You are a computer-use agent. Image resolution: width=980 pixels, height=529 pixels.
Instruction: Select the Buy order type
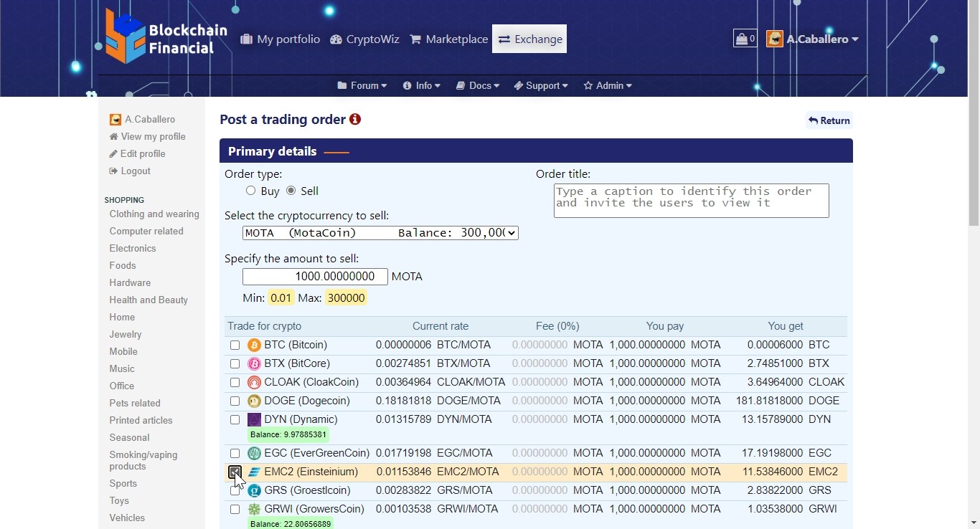coord(250,191)
